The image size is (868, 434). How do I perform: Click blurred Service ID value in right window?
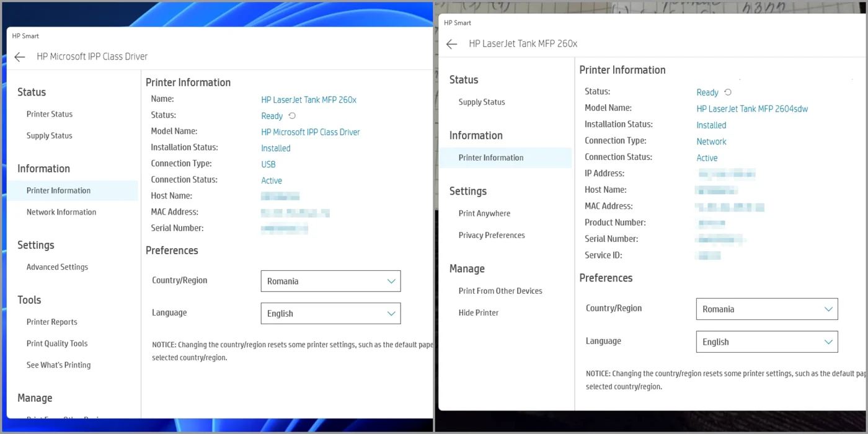709,255
